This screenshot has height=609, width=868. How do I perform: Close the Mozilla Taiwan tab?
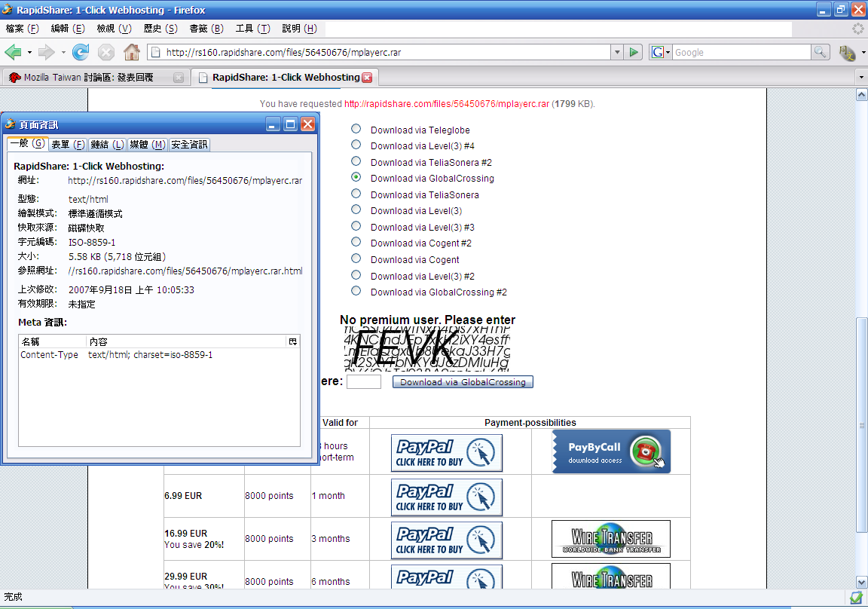179,78
